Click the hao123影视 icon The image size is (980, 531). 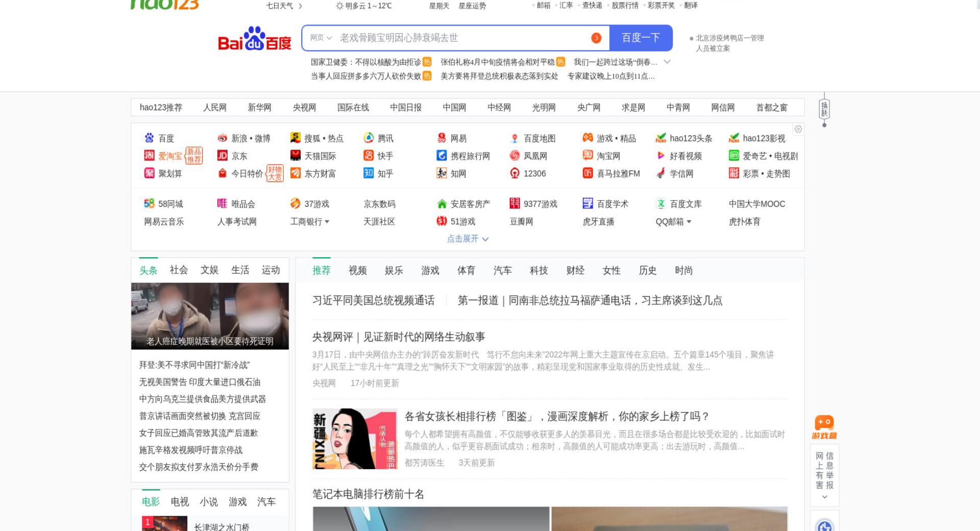734,138
